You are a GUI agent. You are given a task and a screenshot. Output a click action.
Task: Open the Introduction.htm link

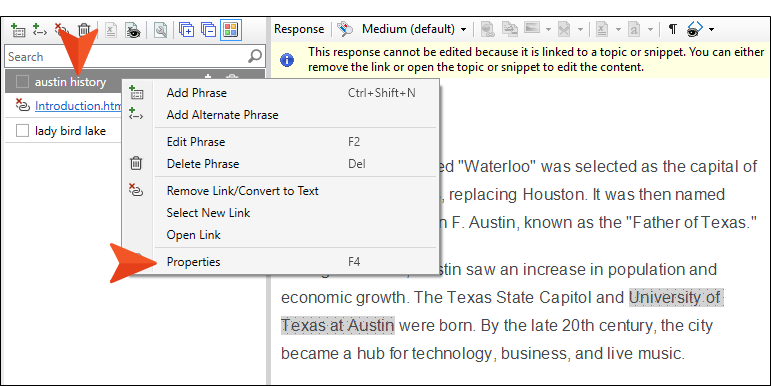pos(78,106)
